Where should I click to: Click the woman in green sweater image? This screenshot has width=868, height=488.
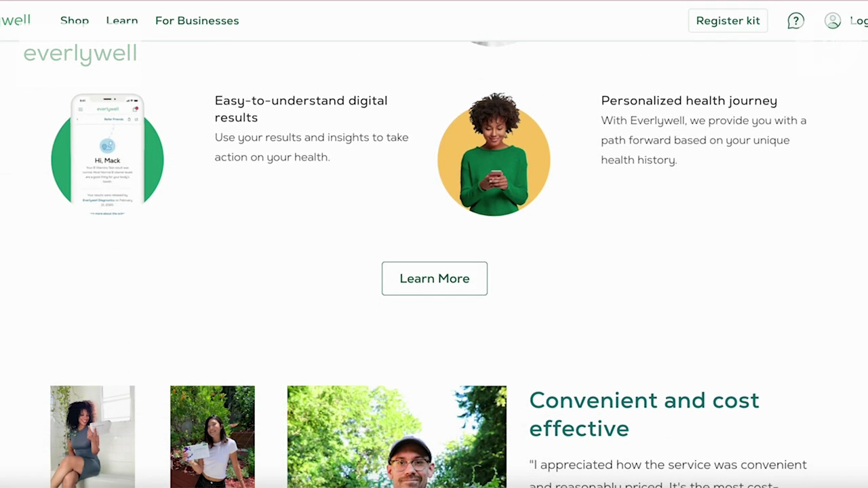[x=494, y=155]
